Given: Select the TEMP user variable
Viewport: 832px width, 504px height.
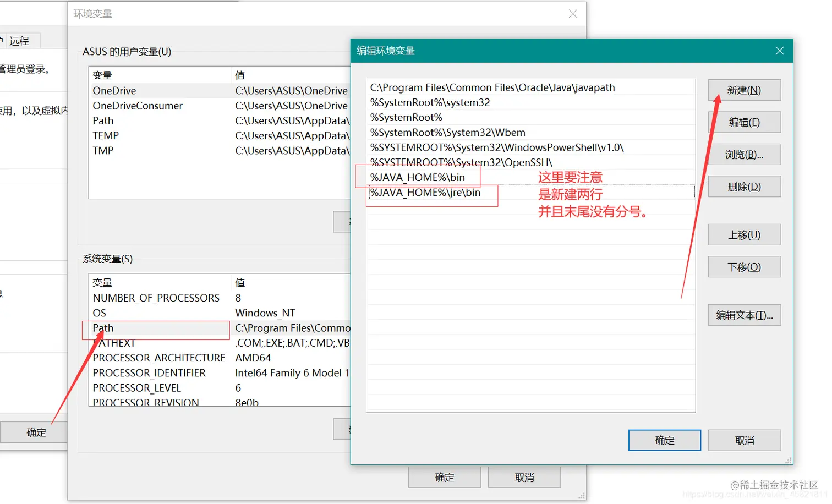Looking at the screenshot, I should pyautogui.click(x=105, y=135).
